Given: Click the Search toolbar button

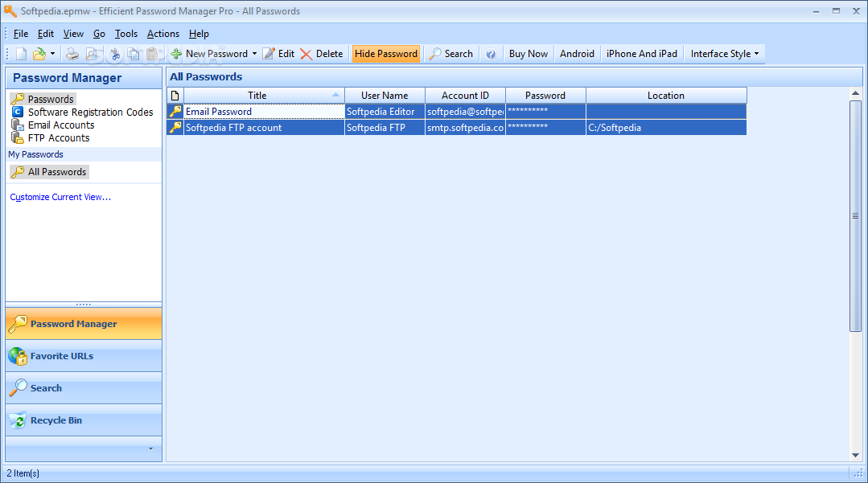Looking at the screenshot, I should click(451, 54).
